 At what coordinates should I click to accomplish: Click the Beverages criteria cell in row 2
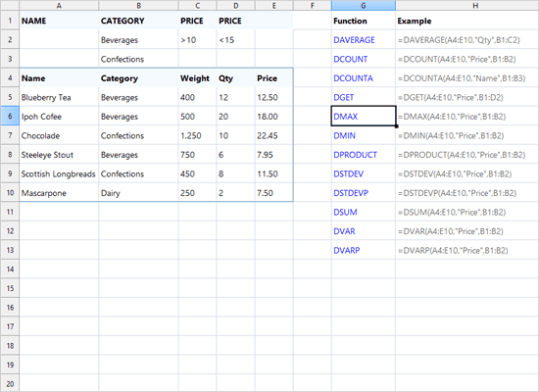[x=138, y=40]
